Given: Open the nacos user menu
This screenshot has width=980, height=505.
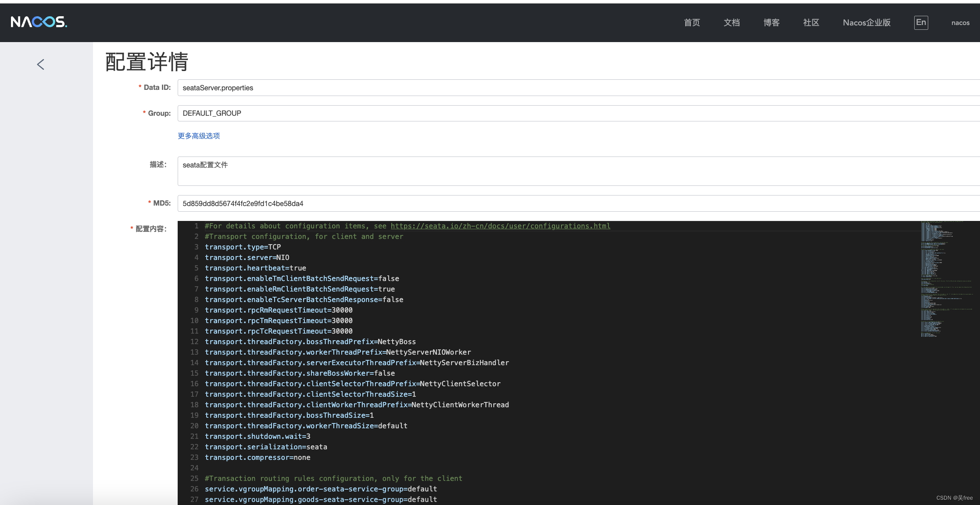Looking at the screenshot, I should tap(960, 23).
